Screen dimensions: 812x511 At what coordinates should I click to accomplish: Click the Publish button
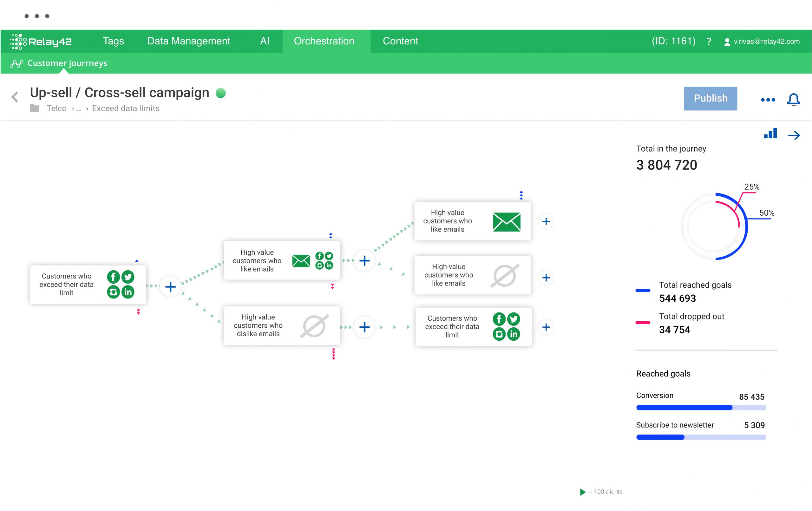(710, 98)
